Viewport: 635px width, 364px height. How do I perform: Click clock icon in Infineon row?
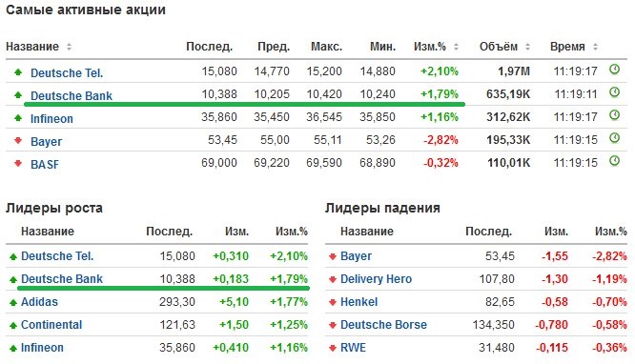614,115
